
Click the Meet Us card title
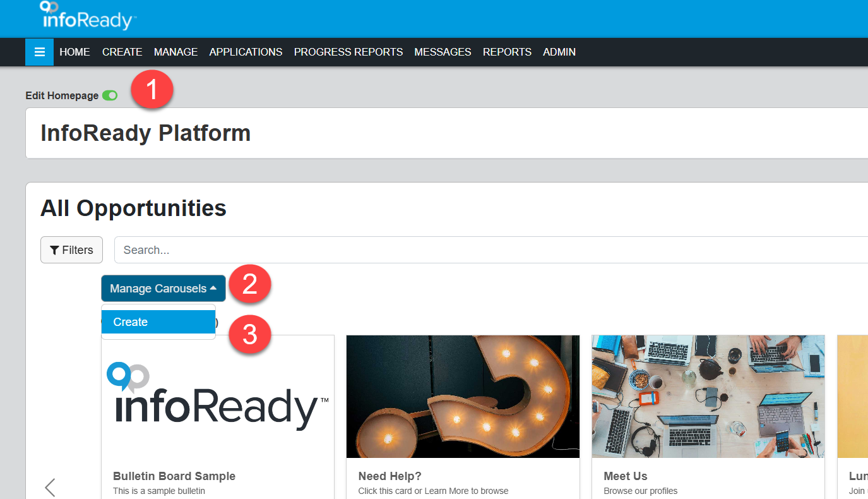coord(626,476)
